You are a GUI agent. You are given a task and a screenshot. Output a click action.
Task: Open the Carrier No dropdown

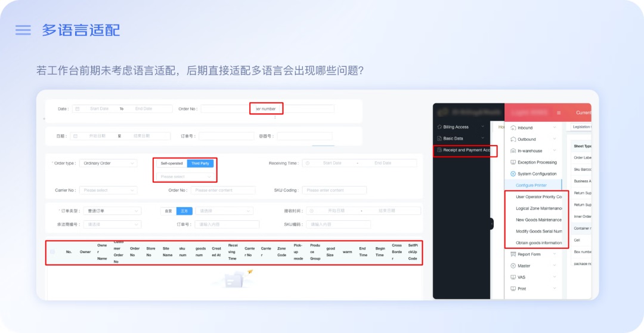pyautogui.click(x=109, y=190)
